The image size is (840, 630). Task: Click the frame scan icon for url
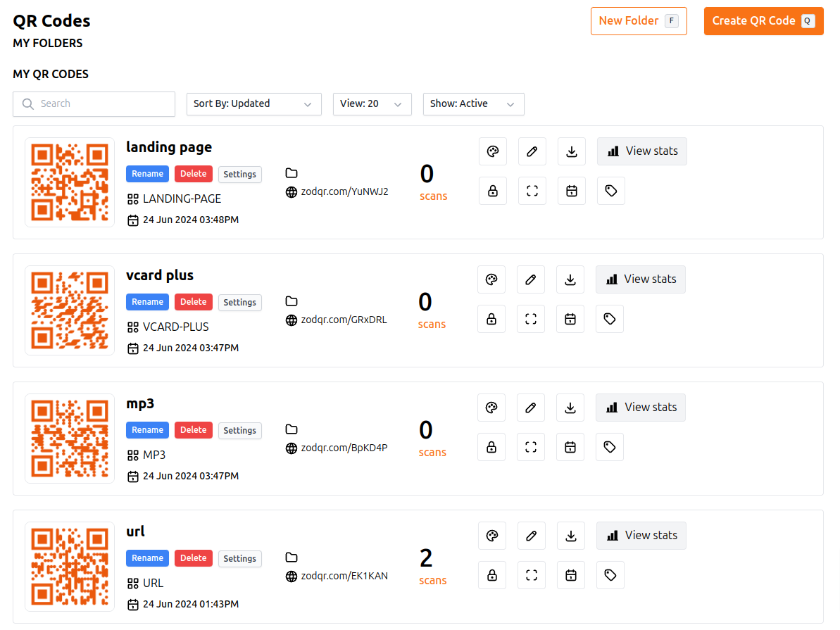point(532,575)
